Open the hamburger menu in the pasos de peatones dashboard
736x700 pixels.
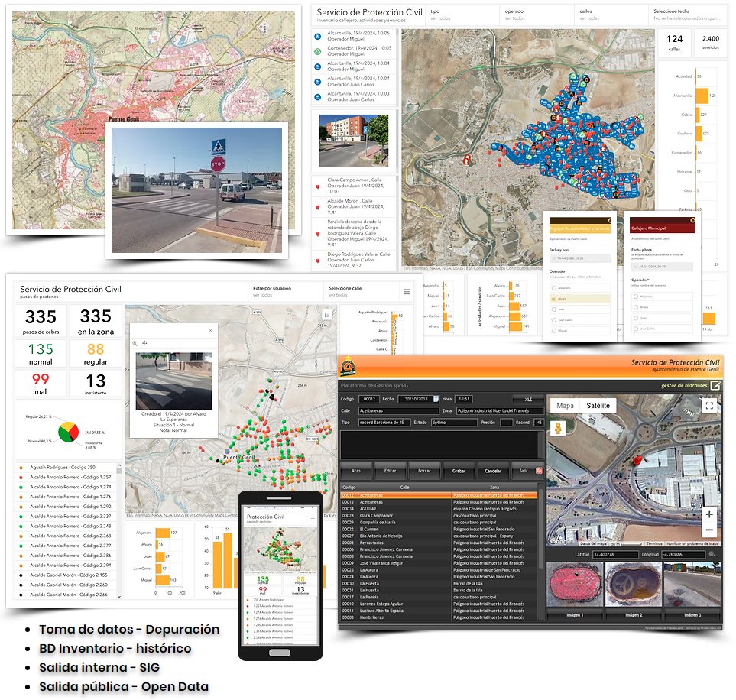(407, 292)
